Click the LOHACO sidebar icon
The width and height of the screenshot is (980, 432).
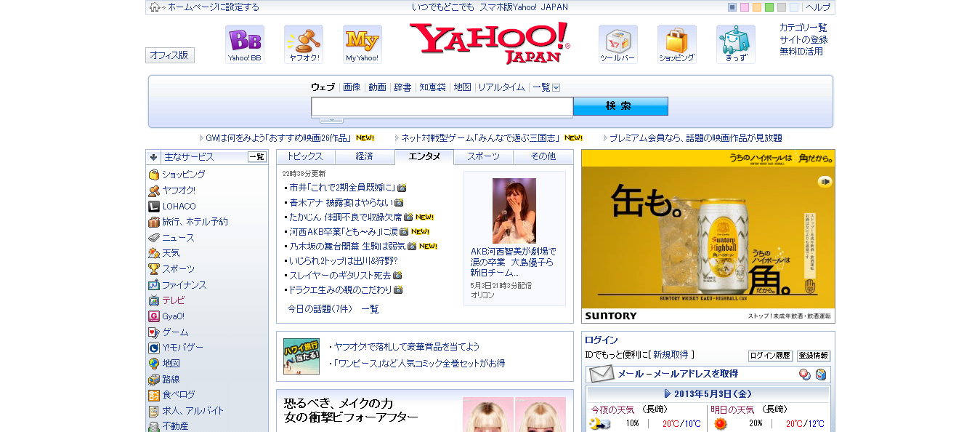[x=154, y=206]
